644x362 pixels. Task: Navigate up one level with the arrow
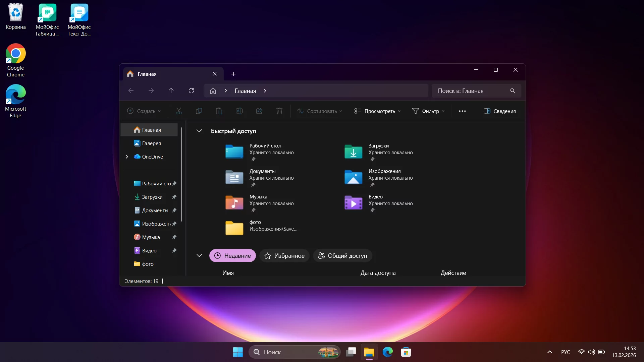[171, 90]
